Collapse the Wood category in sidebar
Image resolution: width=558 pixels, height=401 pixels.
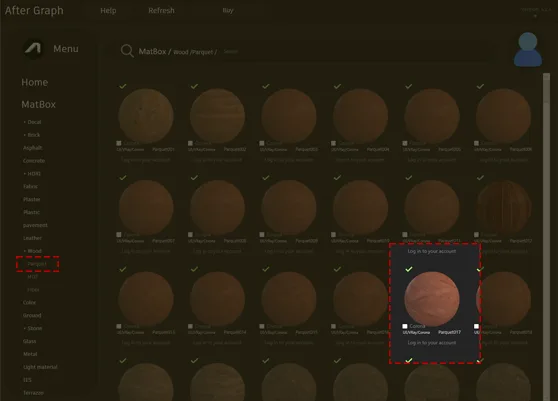pos(32,251)
